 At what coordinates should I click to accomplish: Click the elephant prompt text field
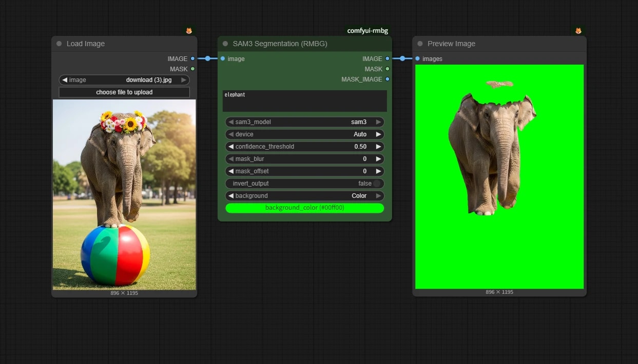(305, 101)
